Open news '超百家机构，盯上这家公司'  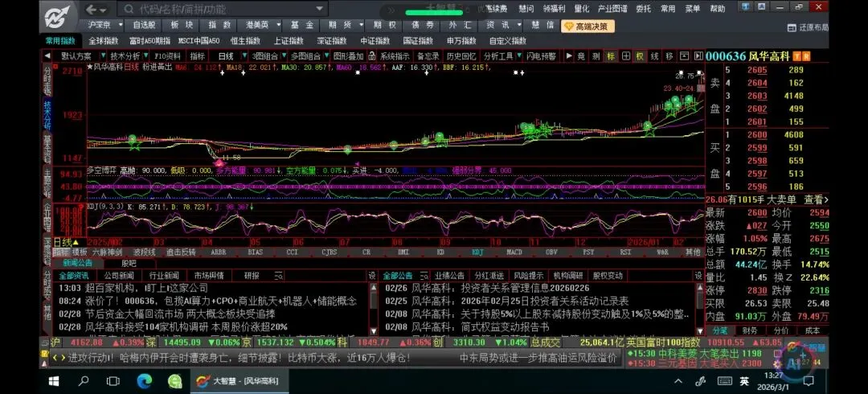pyautogui.click(x=147, y=288)
